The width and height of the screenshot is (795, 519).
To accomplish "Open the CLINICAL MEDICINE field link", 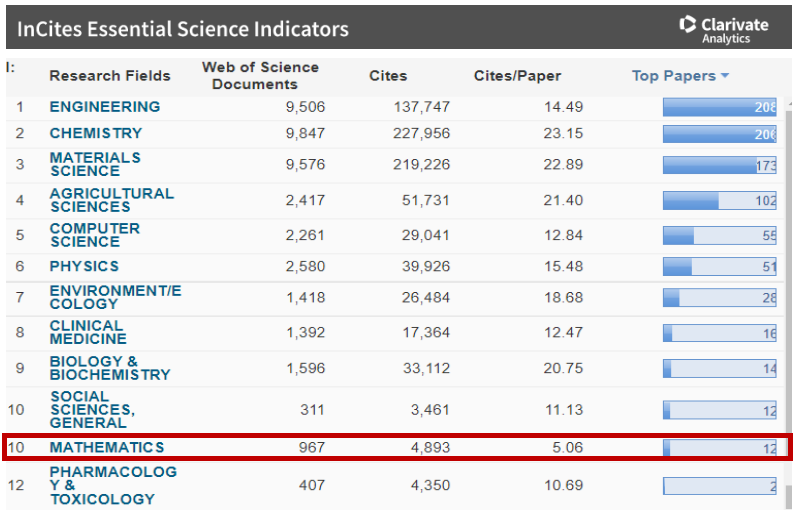I will point(88,332).
